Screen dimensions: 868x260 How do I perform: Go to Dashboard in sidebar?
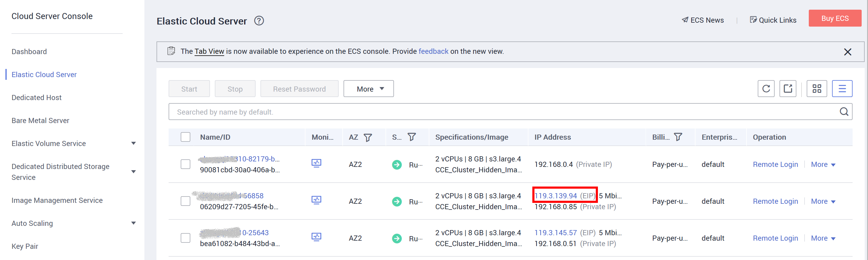pos(29,52)
